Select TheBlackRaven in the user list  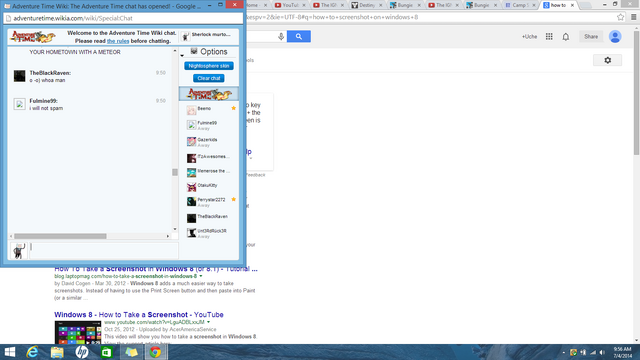click(212, 216)
